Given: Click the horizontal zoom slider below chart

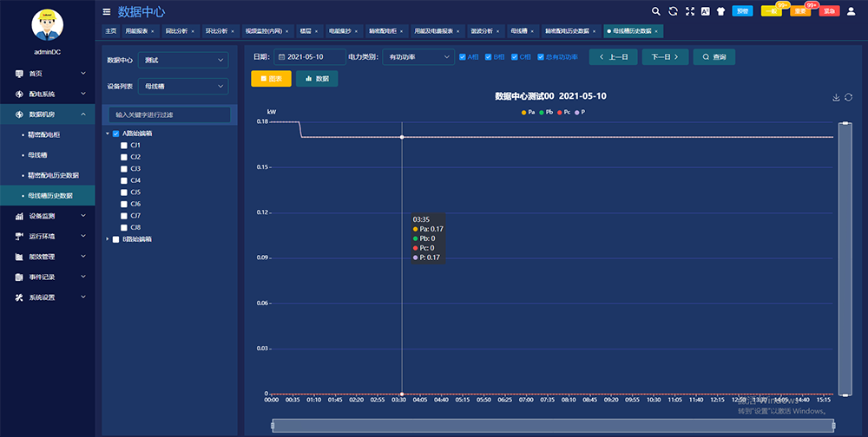Looking at the screenshot, I should coord(554,425).
